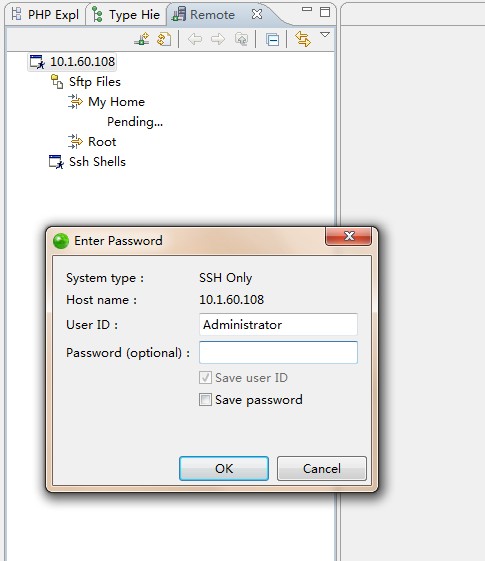The width and height of the screenshot is (485, 561).
Task: Select the Sftp Files tree item
Action: click(95, 82)
